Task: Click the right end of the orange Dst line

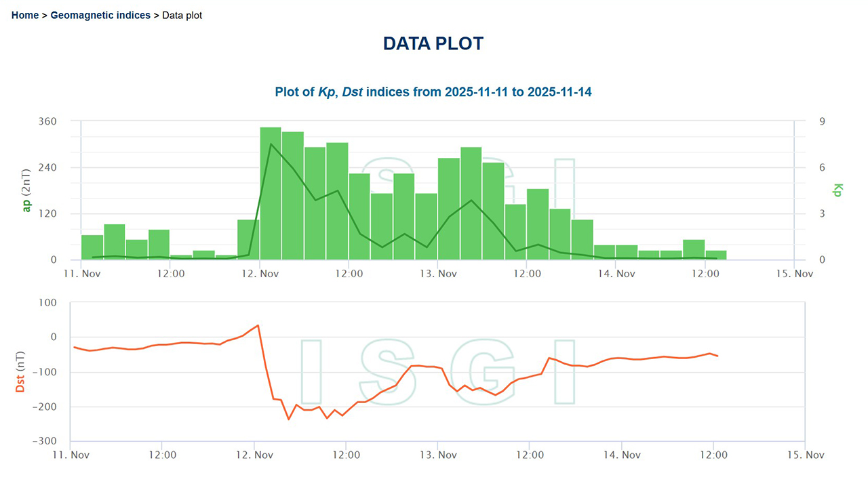Action: coord(717,356)
